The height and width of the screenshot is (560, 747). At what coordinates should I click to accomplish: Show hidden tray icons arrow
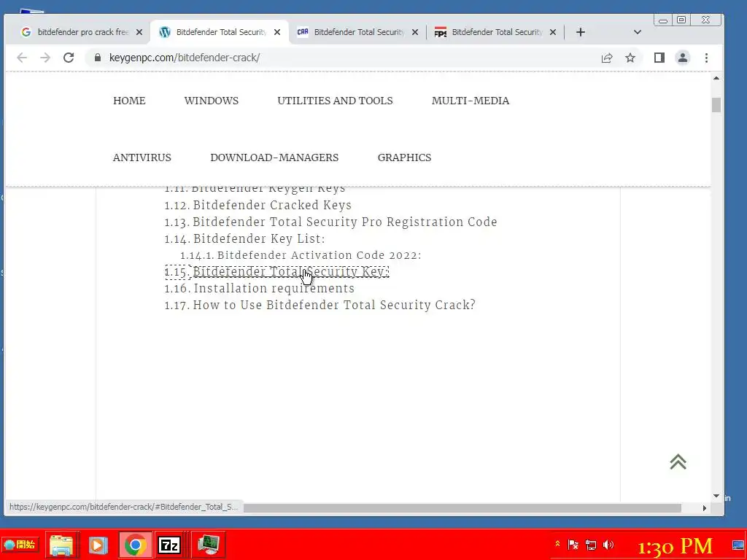[x=557, y=543]
